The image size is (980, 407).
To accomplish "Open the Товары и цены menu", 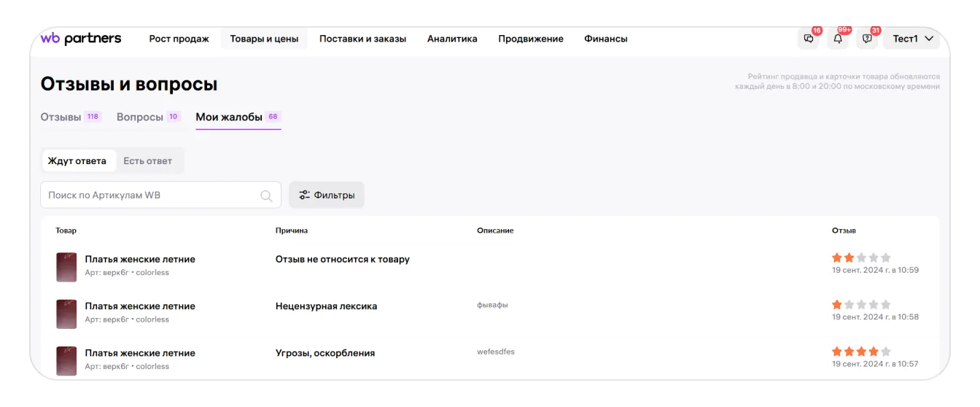I will pyautogui.click(x=264, y=39).
